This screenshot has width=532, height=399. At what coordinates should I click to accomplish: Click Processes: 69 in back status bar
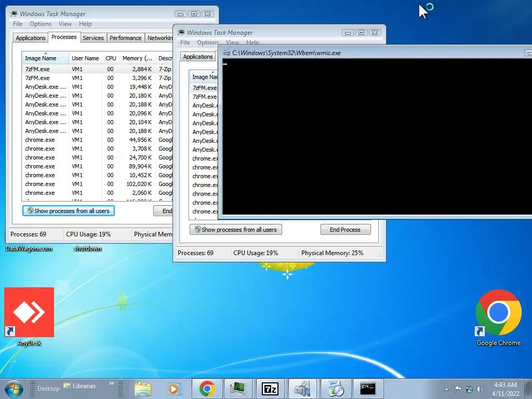click(28, 234)
